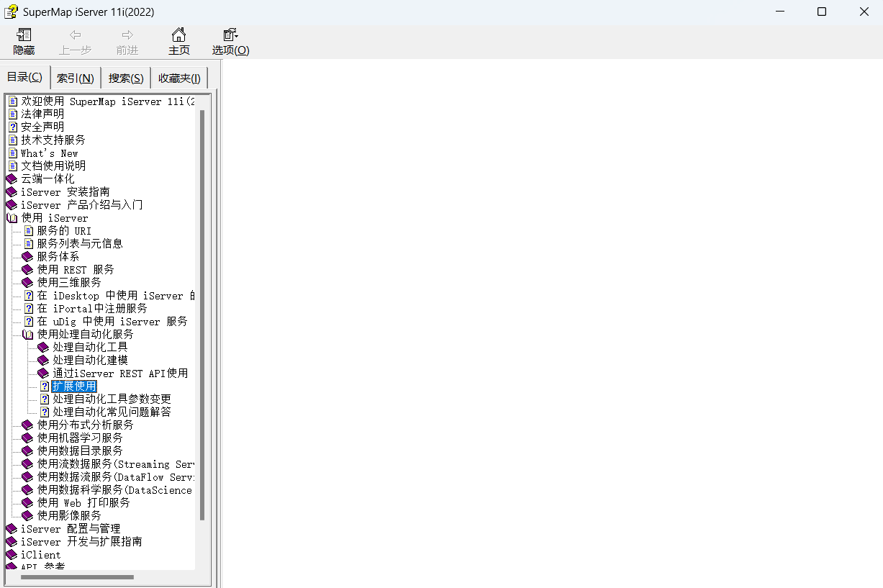
Task: Click the 前进 (Forward) toolbar icon
Action: 127,35
